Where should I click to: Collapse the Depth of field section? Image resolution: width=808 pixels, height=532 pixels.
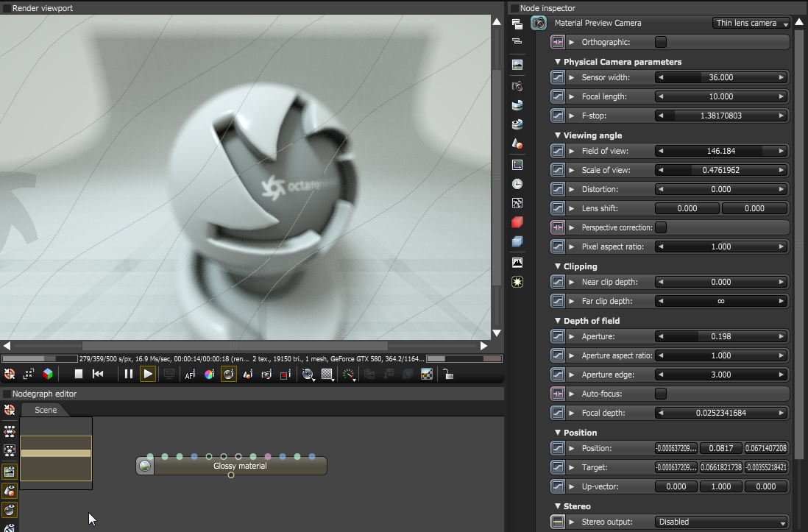pyautogui.click(x=558, y=321)
